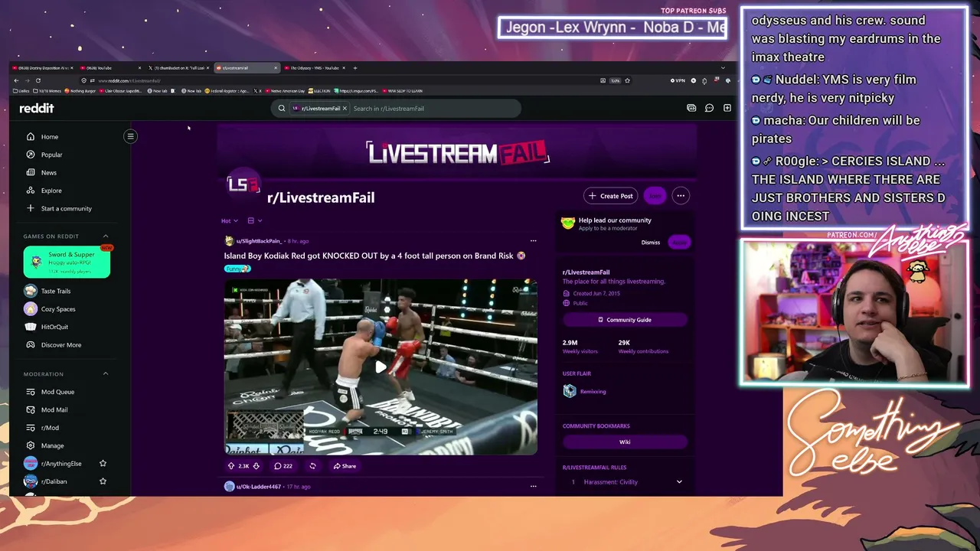This screenshot has height=551, width=980.
Task: Open the Mod Queue
Action: (x=57, y=392)
